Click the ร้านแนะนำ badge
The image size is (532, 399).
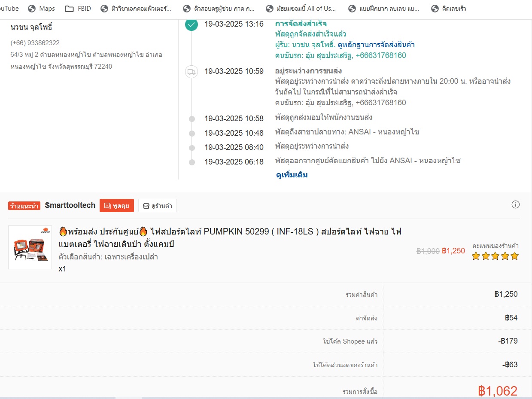click(24, 206)
